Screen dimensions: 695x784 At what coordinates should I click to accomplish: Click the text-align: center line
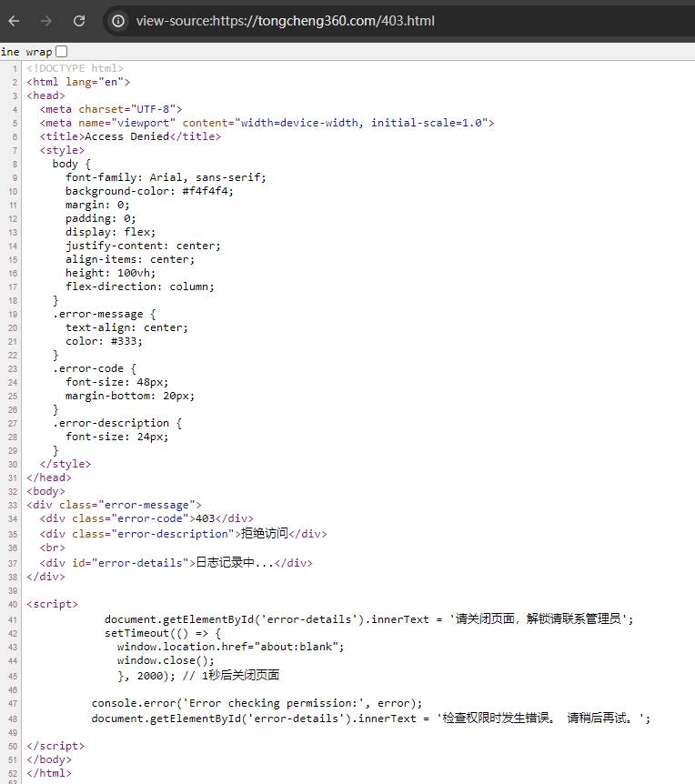point(127,327)
